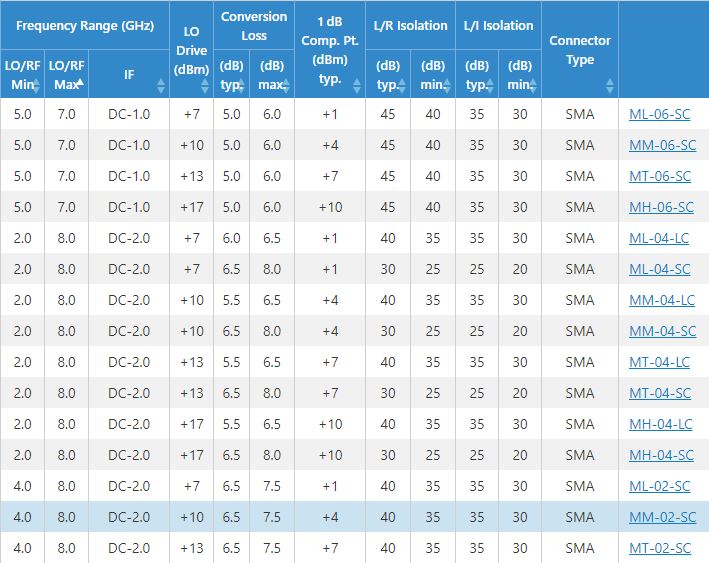Click the ML-04-SC part number link

pyautogui.click(x=659, y=269)
